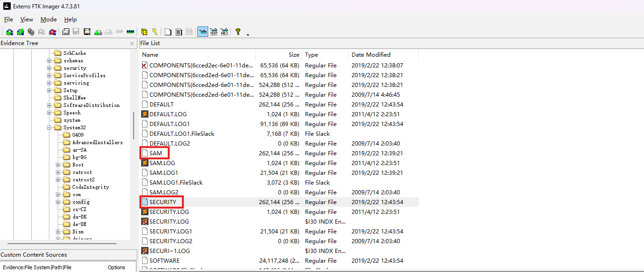Click Add to Custom Content Image icon

point(98,32)
